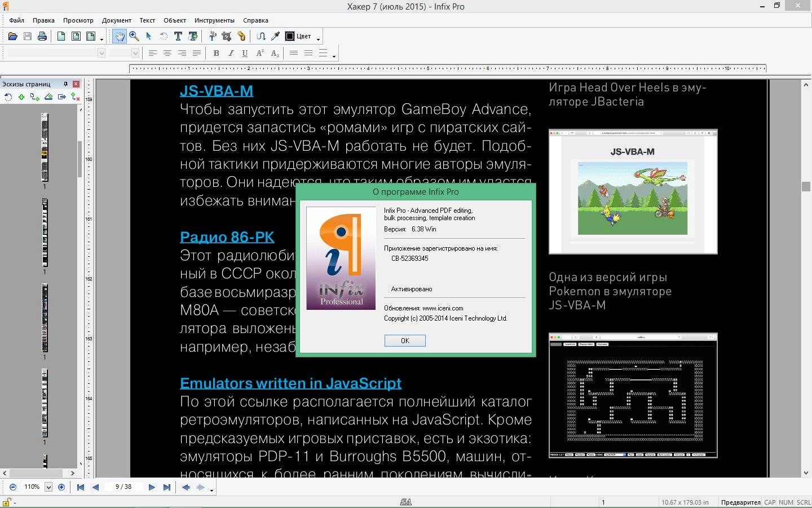Open the Правка menu
Image resolution: width=812 pixels, height=508 pixels.
pos(43,20)
